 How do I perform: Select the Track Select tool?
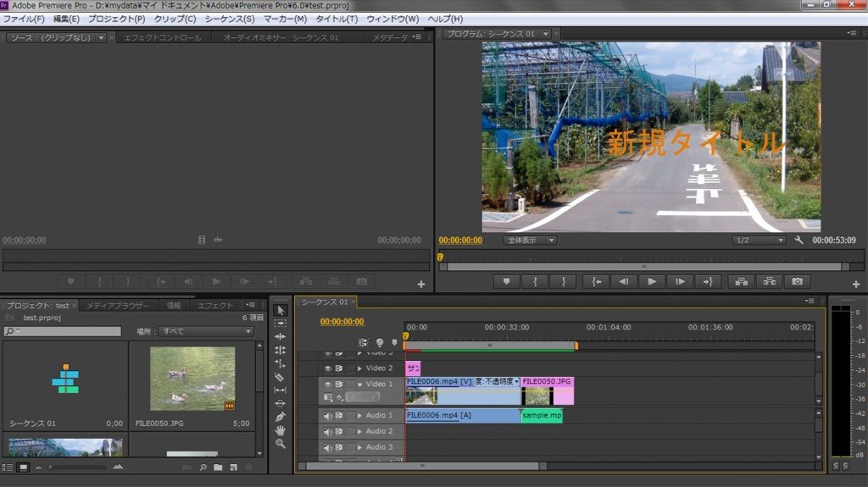[280, 324]
